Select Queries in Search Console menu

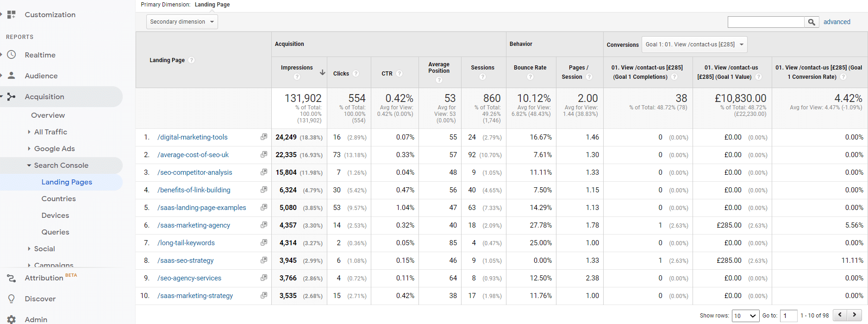tap(55, 232)
